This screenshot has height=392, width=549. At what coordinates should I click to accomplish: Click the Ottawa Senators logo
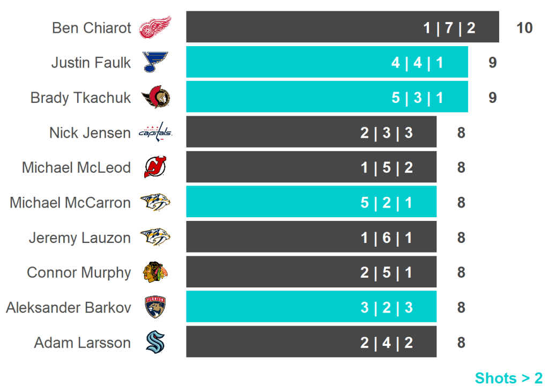(x=155, y=98)
